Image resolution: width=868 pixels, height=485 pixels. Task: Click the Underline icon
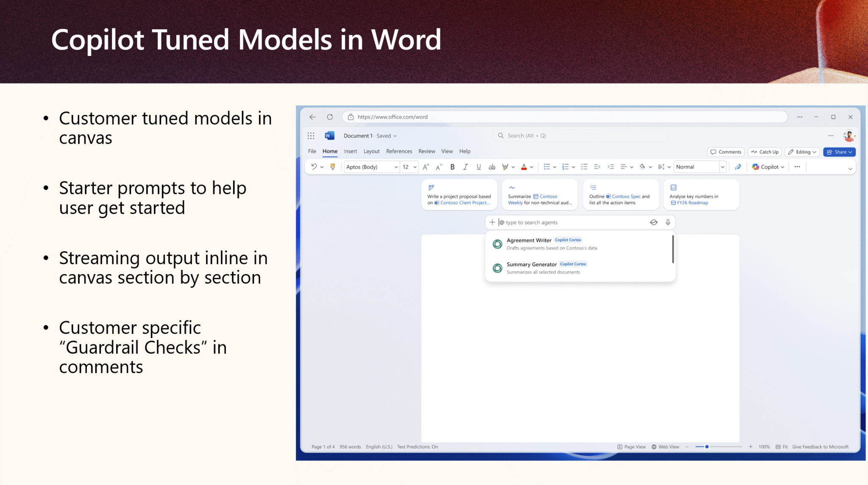[x=479, y=167]
